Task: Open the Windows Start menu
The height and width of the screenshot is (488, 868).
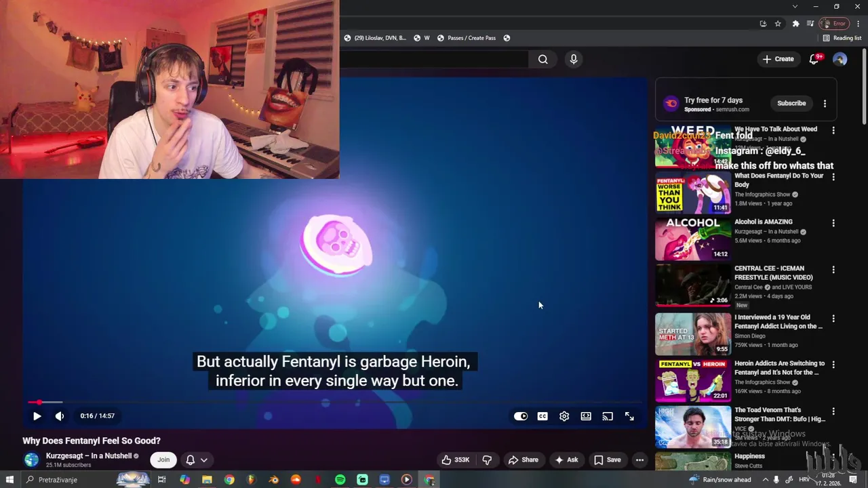Action: (9, 480)
